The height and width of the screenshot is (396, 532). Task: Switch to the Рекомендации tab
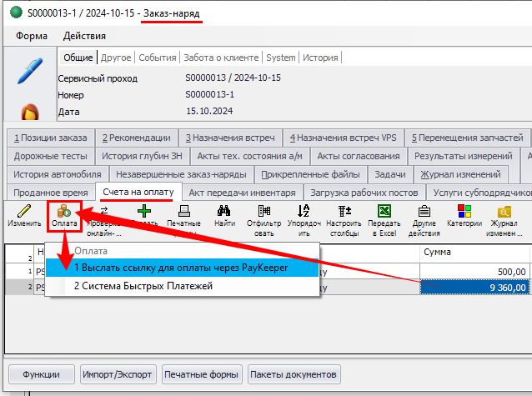pyautogui.click(x=136, y=138)
